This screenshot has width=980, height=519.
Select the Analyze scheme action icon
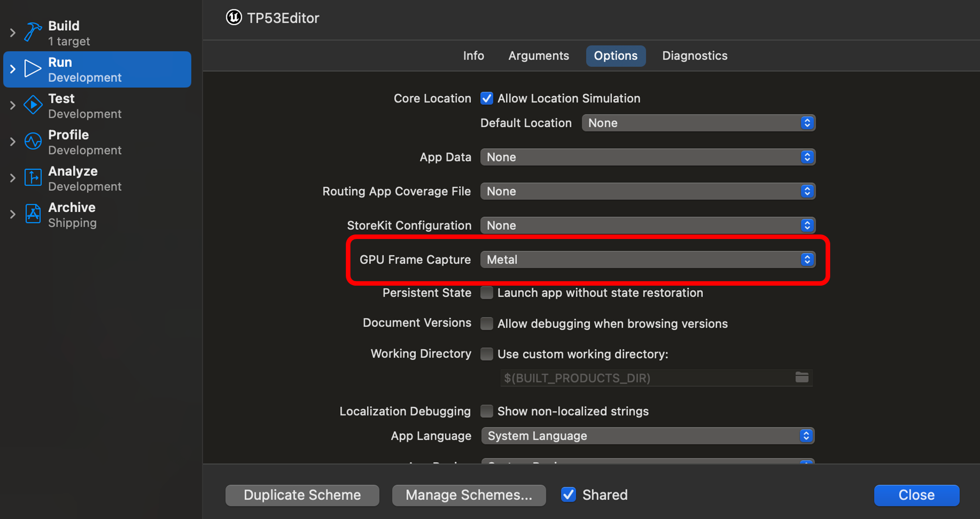tap(32, 177)
